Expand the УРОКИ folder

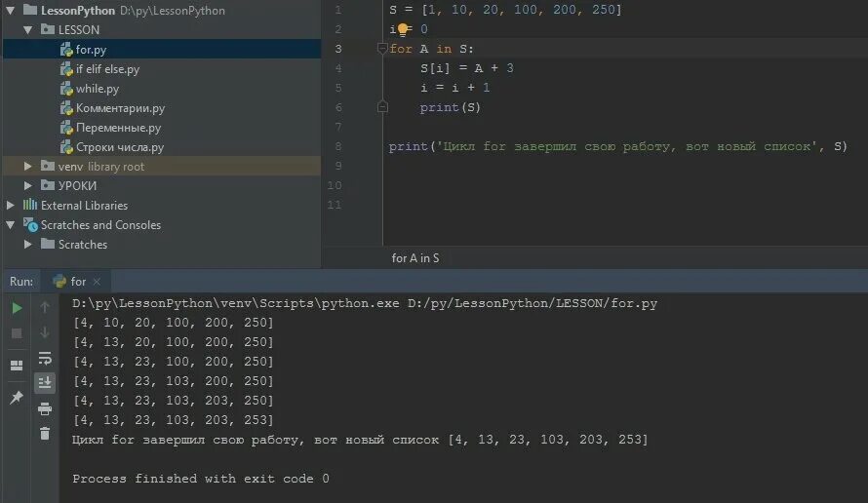pos(27,185)
